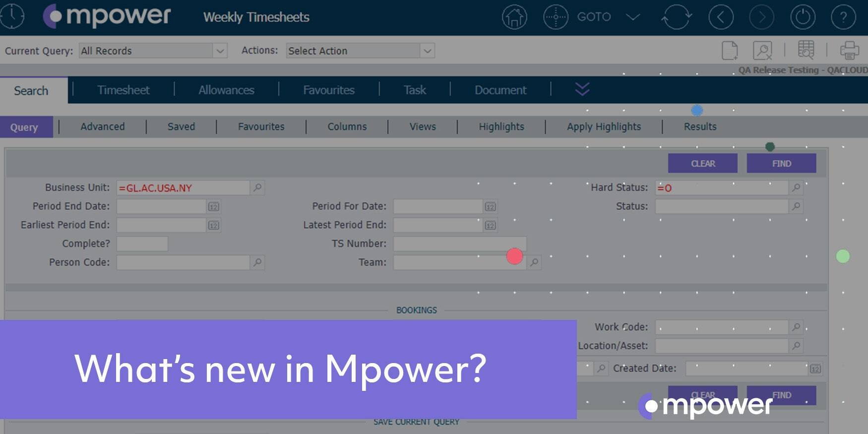Switch to the Timesheet tab
868x434 pixels.
(x=123, y=90)
